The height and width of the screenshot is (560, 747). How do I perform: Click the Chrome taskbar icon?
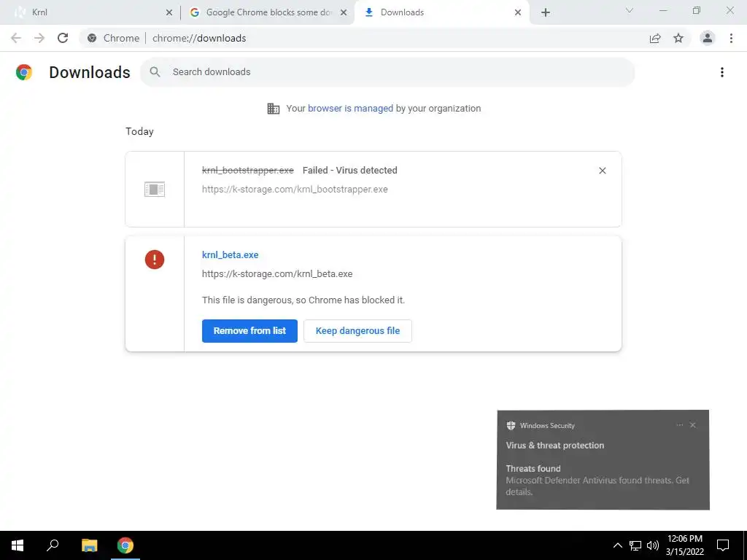pyautogui.click(x=125, y=545)
